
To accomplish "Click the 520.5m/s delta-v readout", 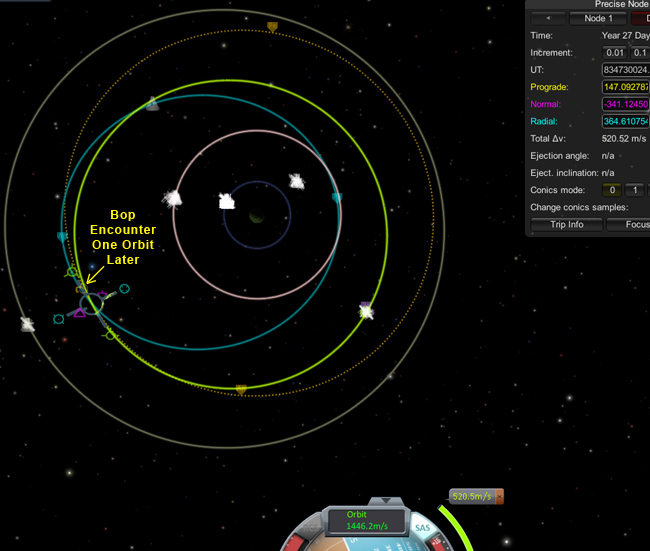I will pyautogui.click(x=472, y=496).
